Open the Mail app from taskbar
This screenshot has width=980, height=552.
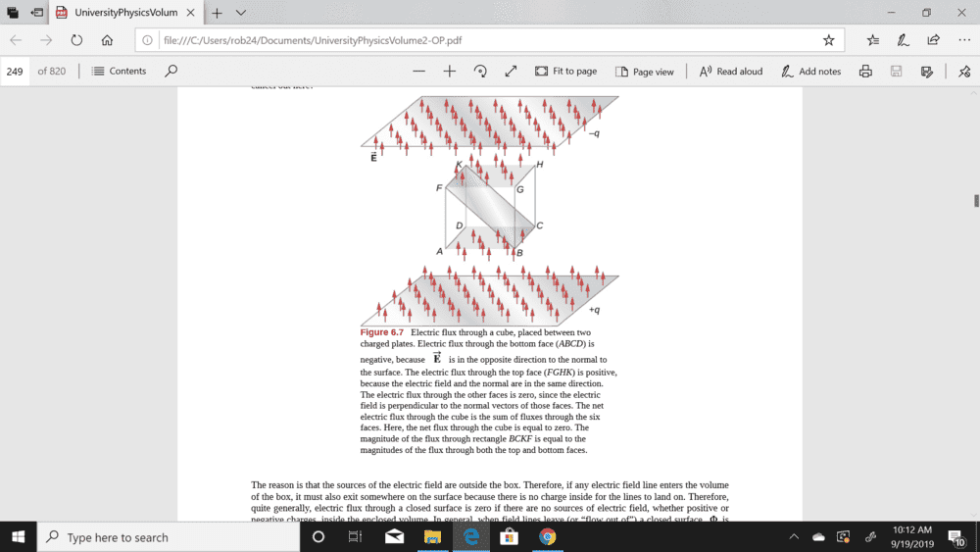coord(394,537)
